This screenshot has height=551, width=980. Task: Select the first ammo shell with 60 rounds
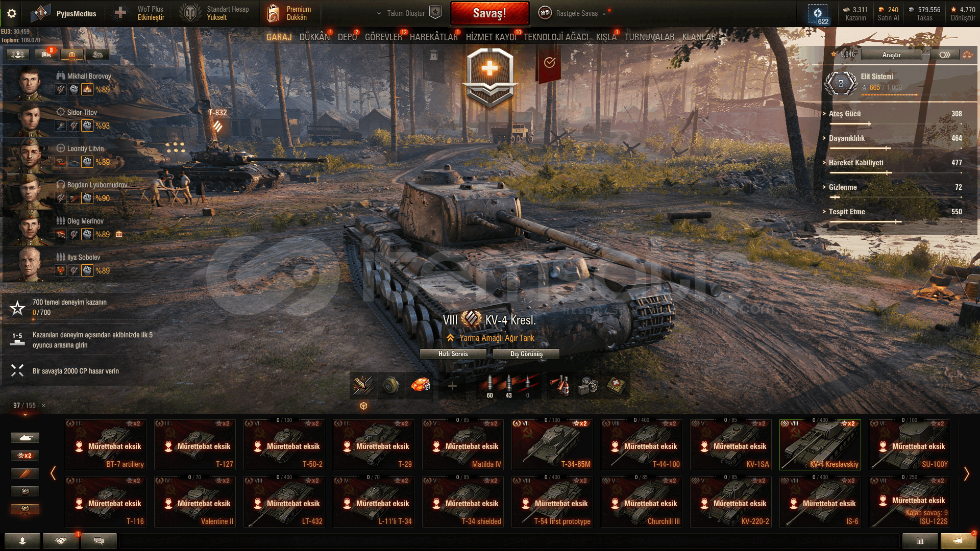pos(489,386)
